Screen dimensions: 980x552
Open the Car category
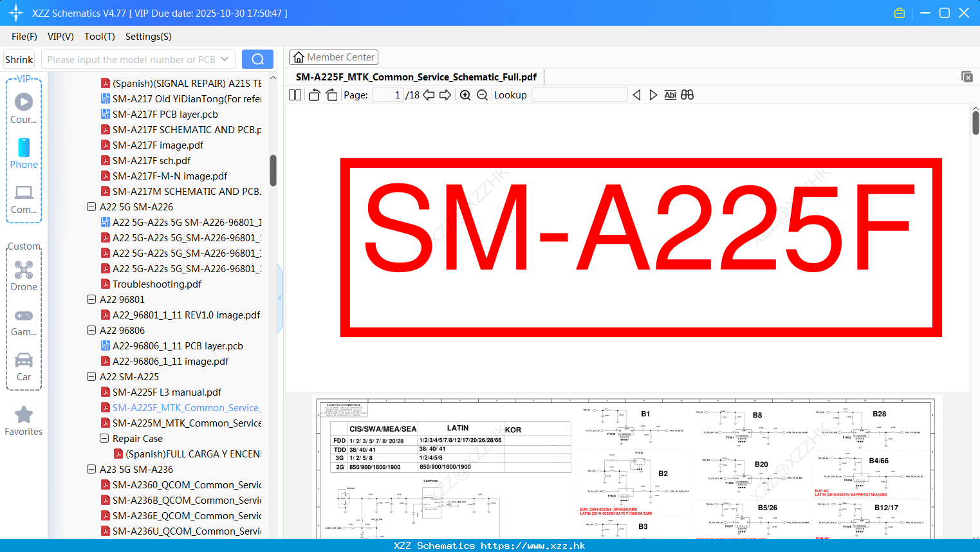24,367
